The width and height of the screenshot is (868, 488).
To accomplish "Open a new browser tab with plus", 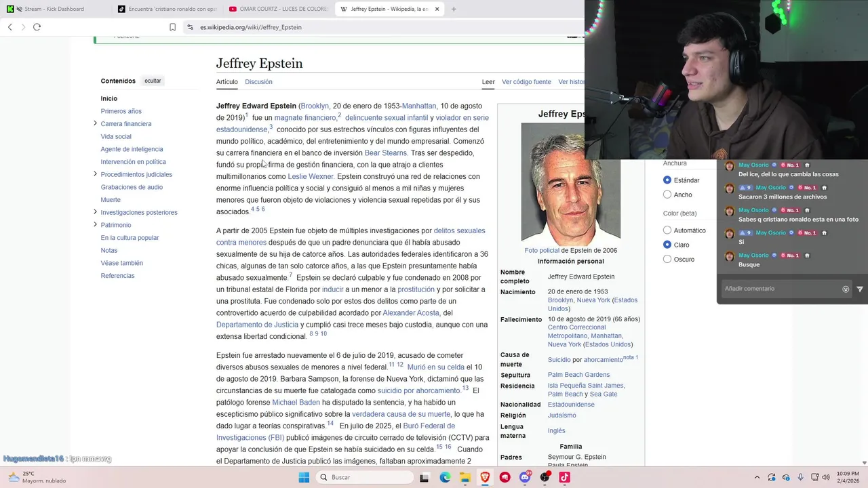I will coord(454,9).
